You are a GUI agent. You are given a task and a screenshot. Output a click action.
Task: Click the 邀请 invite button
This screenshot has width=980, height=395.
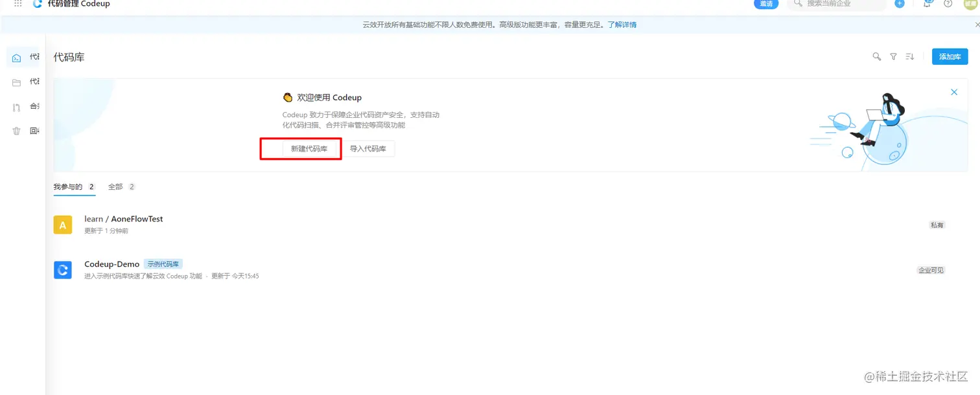coord(766,3)
